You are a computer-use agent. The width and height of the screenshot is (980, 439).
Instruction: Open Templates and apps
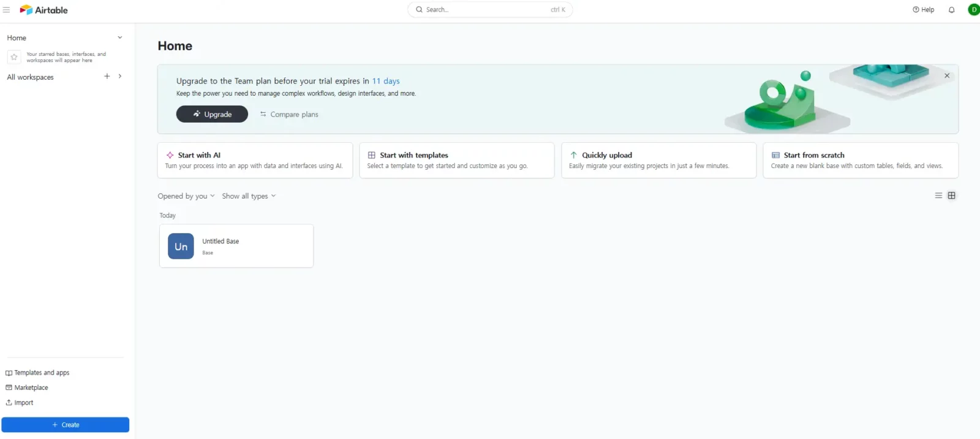coord(37,373)
